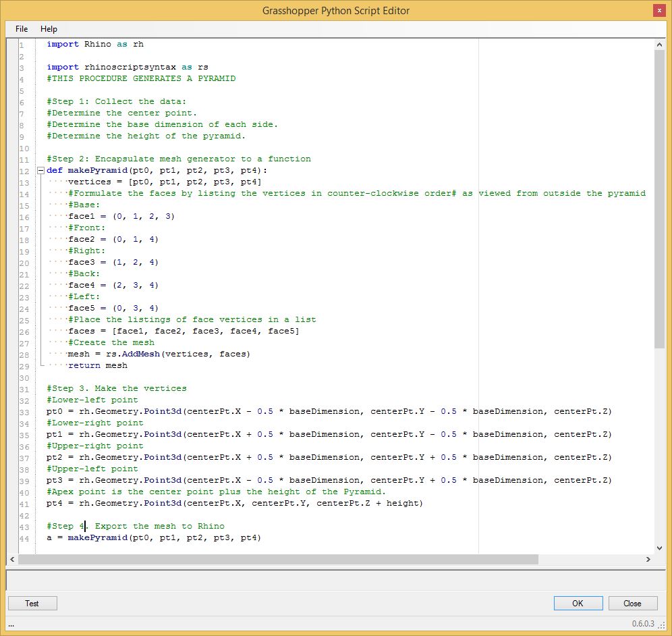Click the '#Lower-left point' comment
The width and height of the screenshot is (672, 636).
(x=92, y=400)
